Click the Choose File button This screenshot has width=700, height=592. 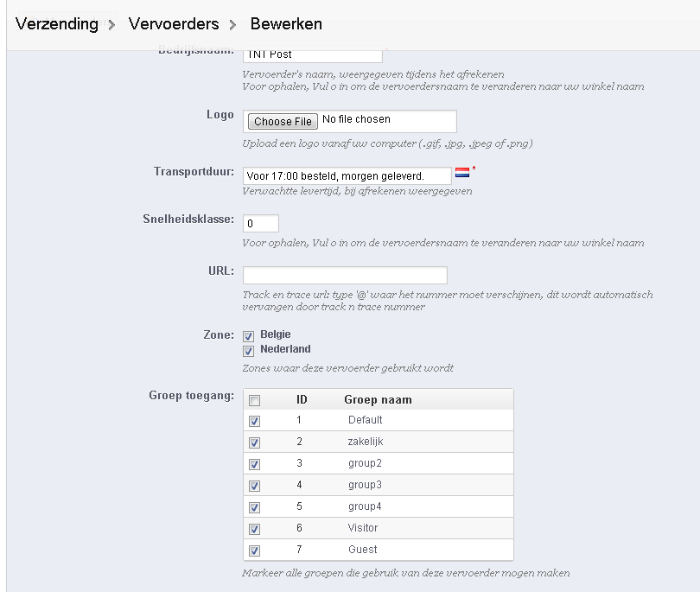283,122
